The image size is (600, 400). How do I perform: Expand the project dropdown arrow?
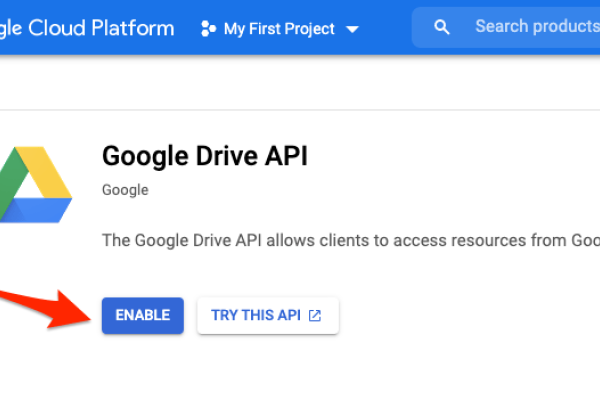(x=352, y=29)
